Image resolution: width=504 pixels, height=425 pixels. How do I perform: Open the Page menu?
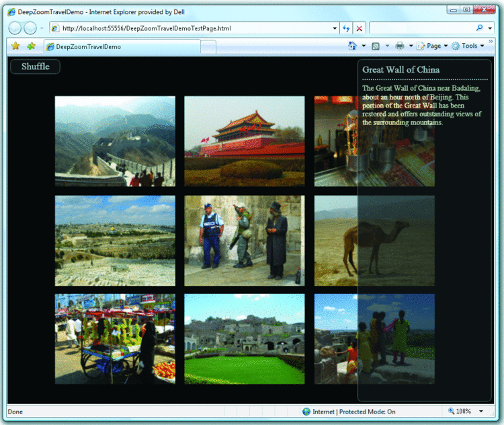[x=432, y=46]
